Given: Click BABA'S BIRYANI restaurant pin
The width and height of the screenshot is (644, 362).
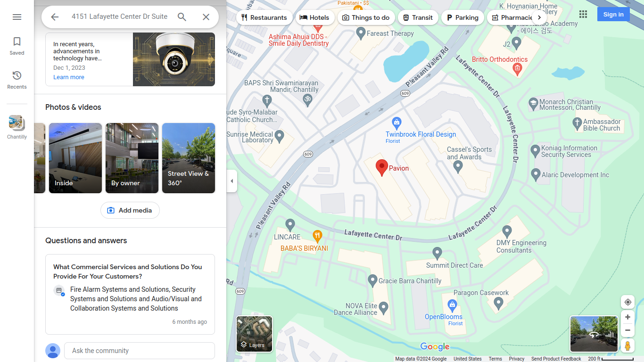Looking at the screenshot, I should point(317,236).
